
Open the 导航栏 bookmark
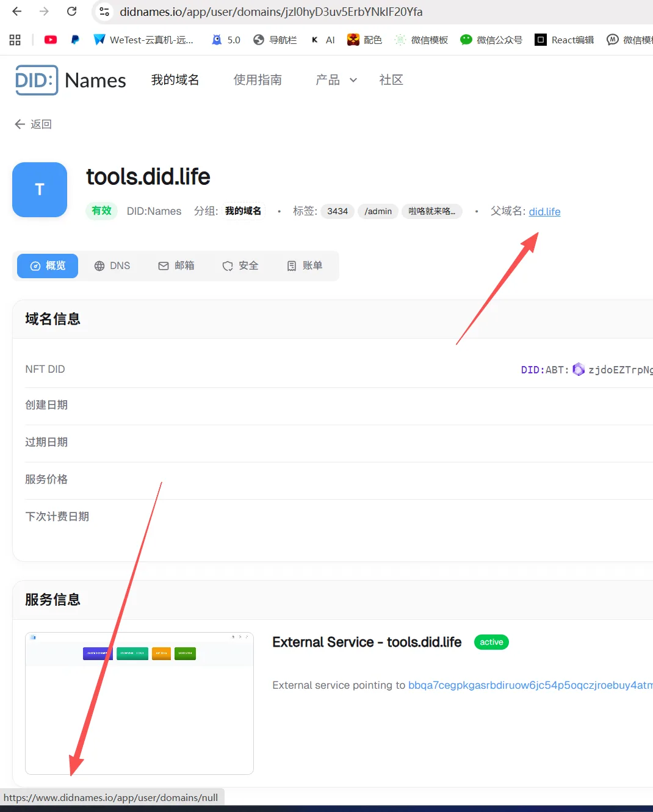[275, 40]
